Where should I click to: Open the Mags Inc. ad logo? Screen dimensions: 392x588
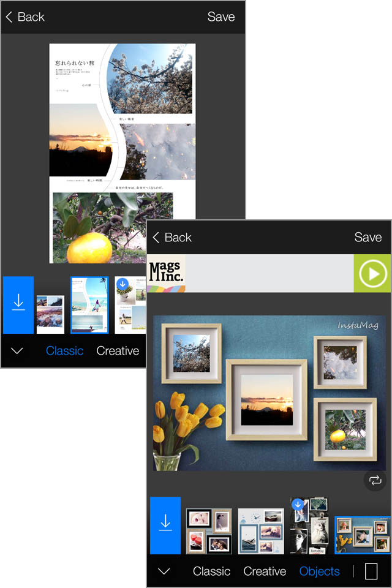pos(166,273)
